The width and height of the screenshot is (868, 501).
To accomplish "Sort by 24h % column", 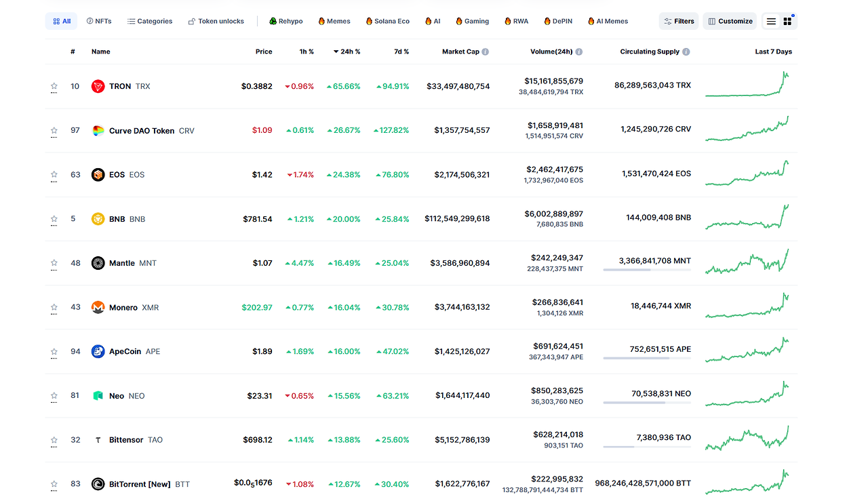I will [347, 52].
